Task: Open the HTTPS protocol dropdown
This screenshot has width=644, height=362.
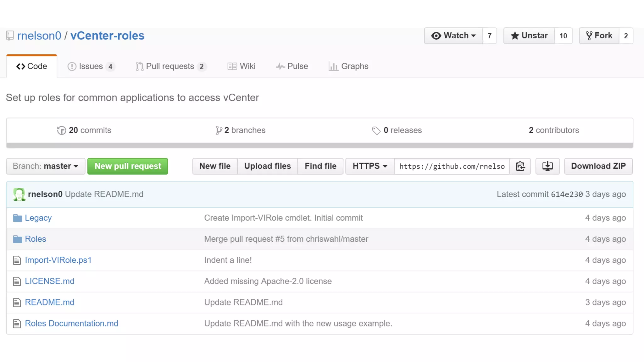Action: 370,166
